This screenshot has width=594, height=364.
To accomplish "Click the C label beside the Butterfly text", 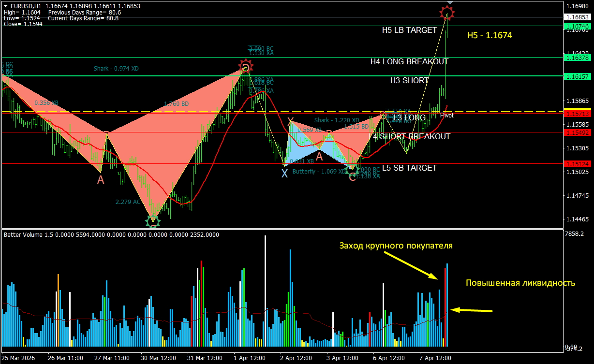I will tap(352, 177).
